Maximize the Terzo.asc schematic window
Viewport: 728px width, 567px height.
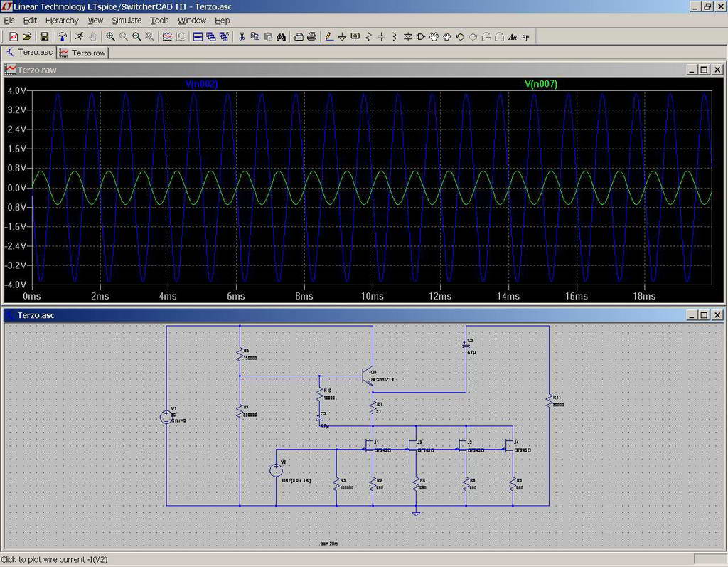coord(704,315)
